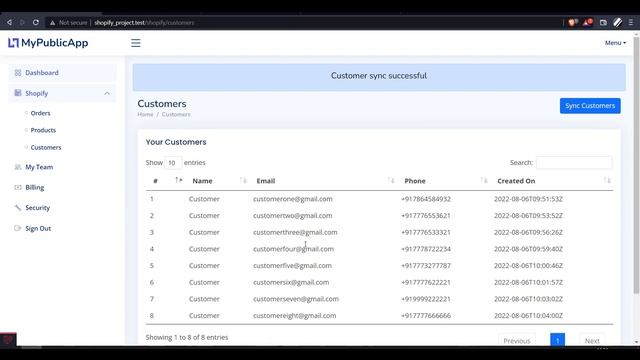640x360 pixels.
Task: Open Customers under Shopify
Action: click(46, 147)
